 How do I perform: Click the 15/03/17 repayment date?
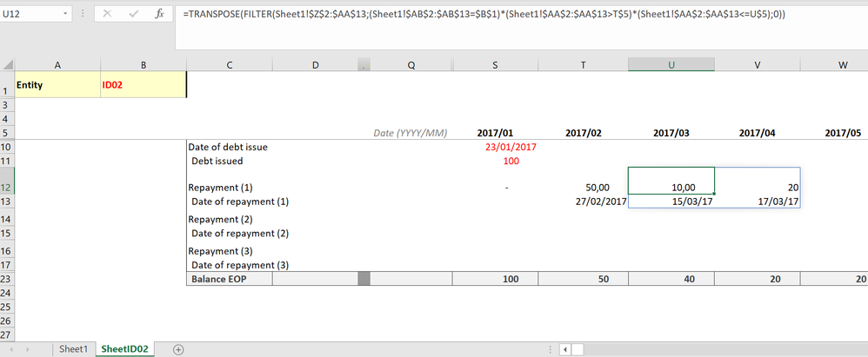671,202
